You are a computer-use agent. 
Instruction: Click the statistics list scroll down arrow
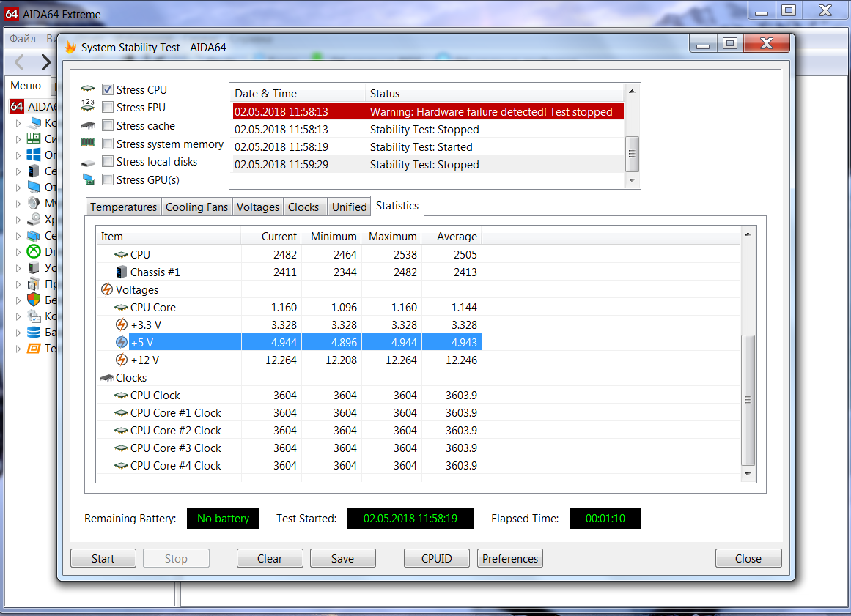pos(748,474)
